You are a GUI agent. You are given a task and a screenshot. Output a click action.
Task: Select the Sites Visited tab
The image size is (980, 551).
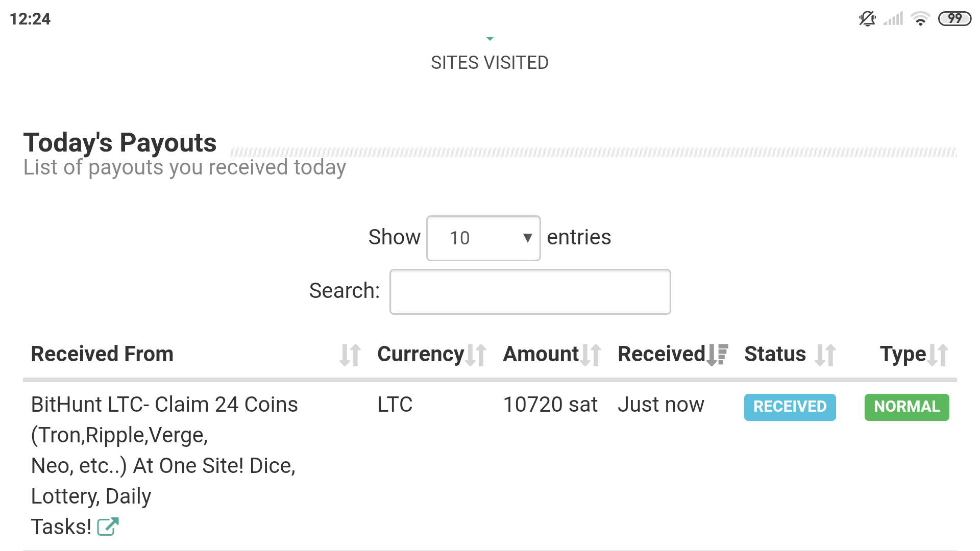pos(489,63)
